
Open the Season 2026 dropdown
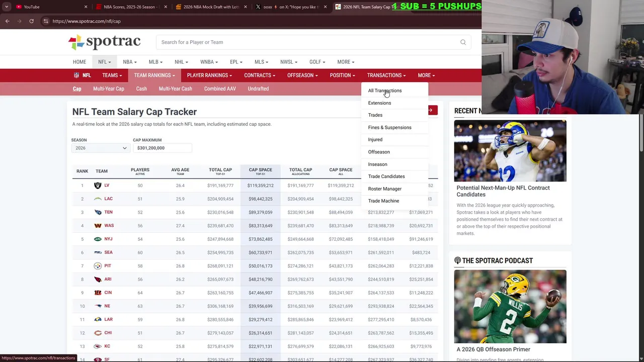pos(100,148)
